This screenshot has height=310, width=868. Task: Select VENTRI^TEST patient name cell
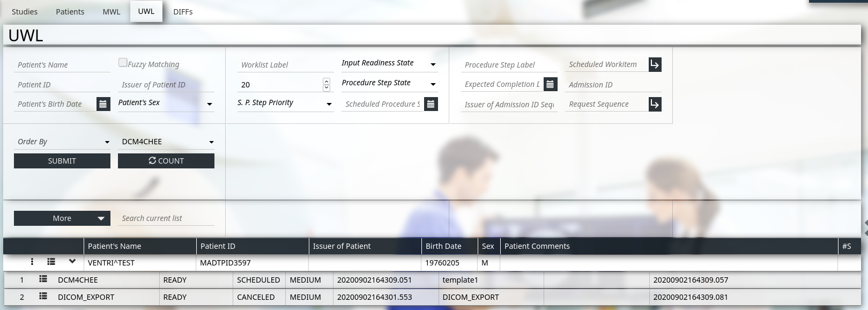click(x=140, y=263)
